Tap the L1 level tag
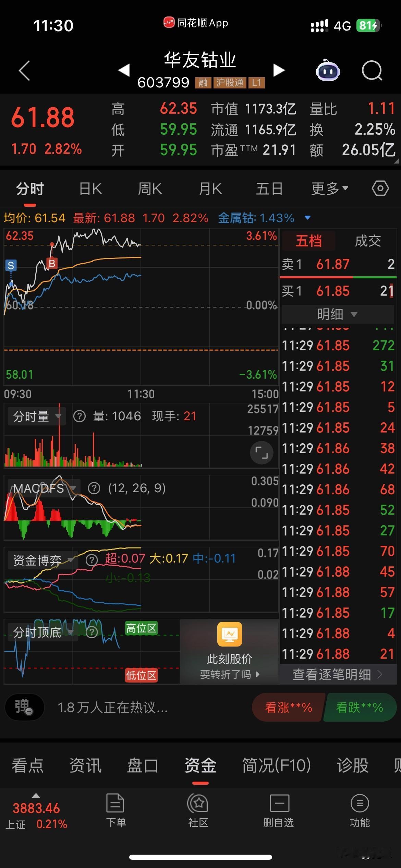 256,83
